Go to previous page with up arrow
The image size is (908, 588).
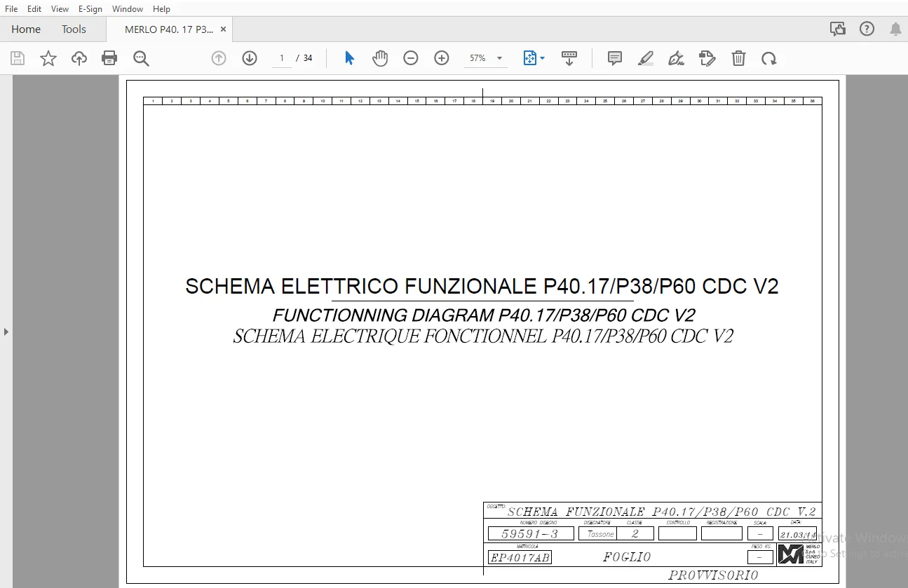pos(219,58)
